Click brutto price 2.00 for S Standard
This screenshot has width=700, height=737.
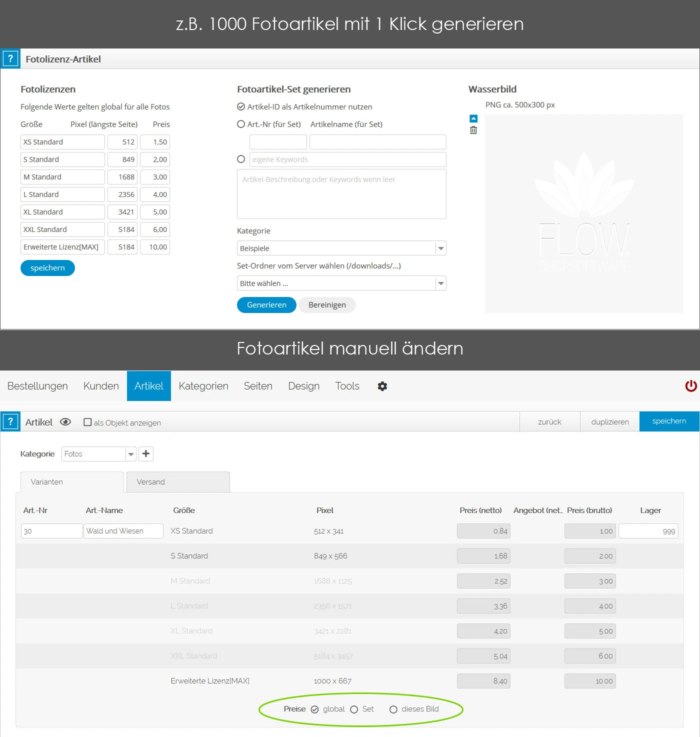(x=590, y=556)
